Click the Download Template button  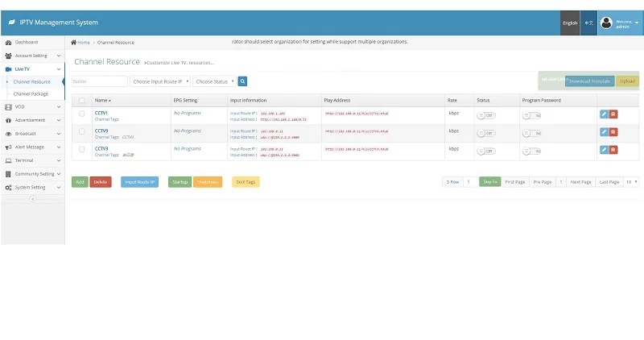[590, 81]
